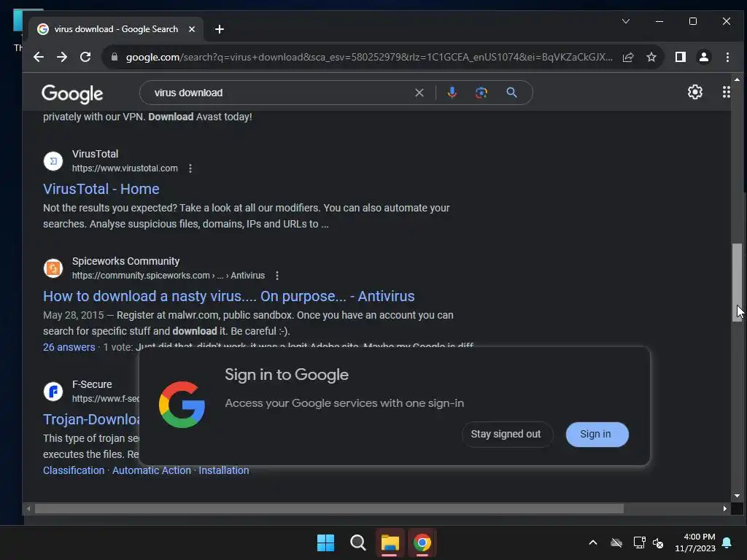
Task: Open the Spiceworks nasty virus result
Action: pyautogui.click(x=228, y=296)
